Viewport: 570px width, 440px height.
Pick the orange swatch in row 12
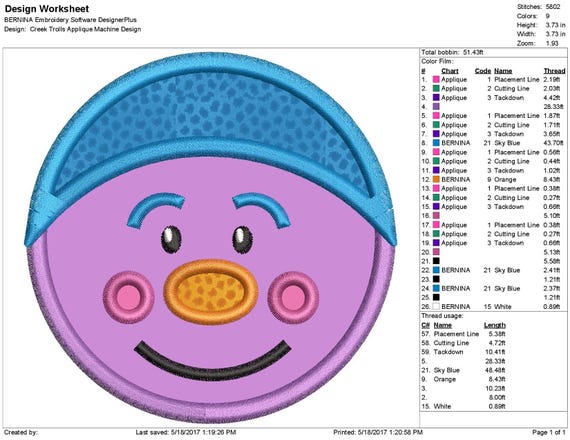pos(436,179)
